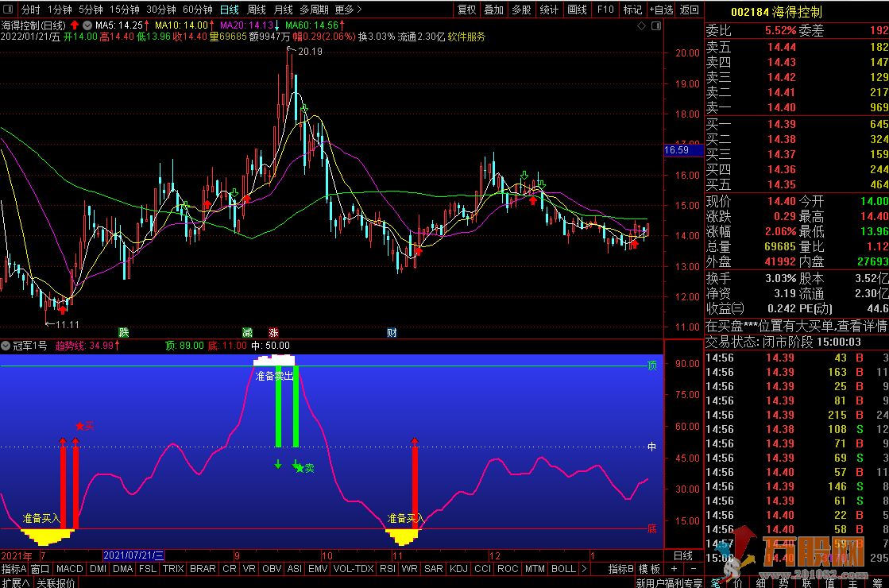The width and height of the screenshot is (889, 588).
Task: Toggle the side panel icon at top-left
Action: pos(9,10)
